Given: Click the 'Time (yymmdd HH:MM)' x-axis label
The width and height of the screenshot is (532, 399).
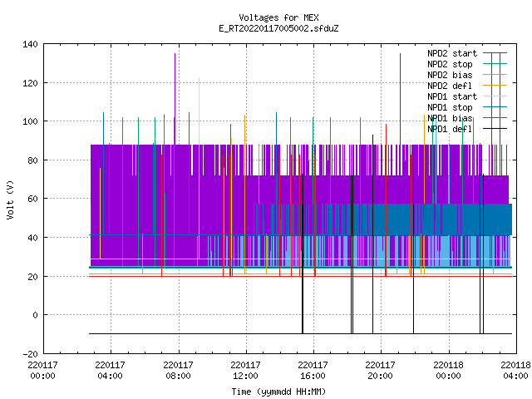Looking at the screenshot, I should pos(278,392).
